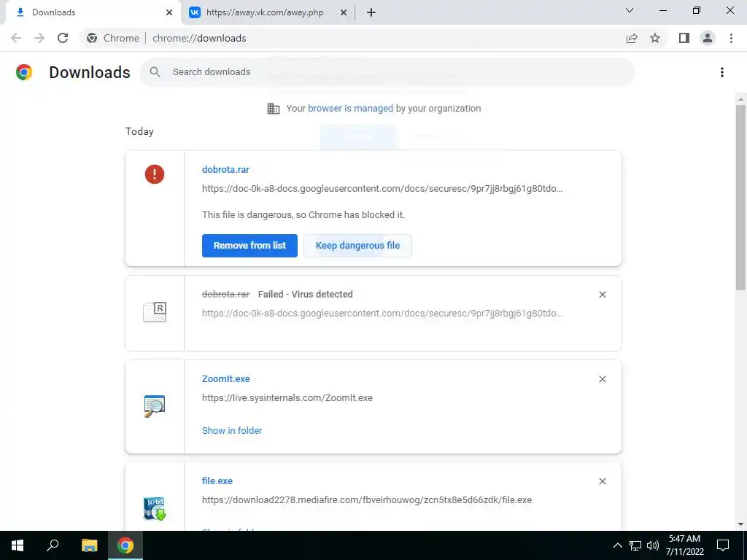Viewport: 747px width, 560px height.
Task: Open the file.exe file name link
Action: click(217, 481)
